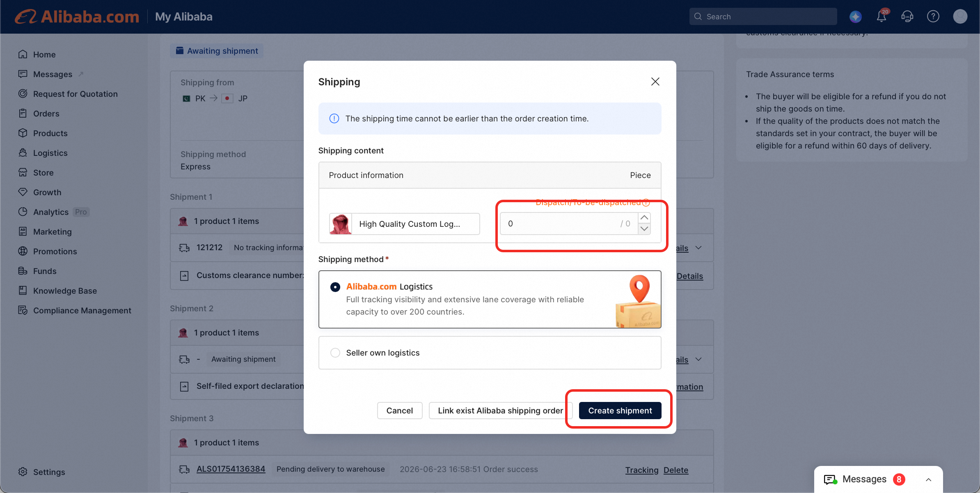The height and width of the screenshot is (493, 980).
Task: Click Details link for customs clearance
Action: (x=690, y=276)
